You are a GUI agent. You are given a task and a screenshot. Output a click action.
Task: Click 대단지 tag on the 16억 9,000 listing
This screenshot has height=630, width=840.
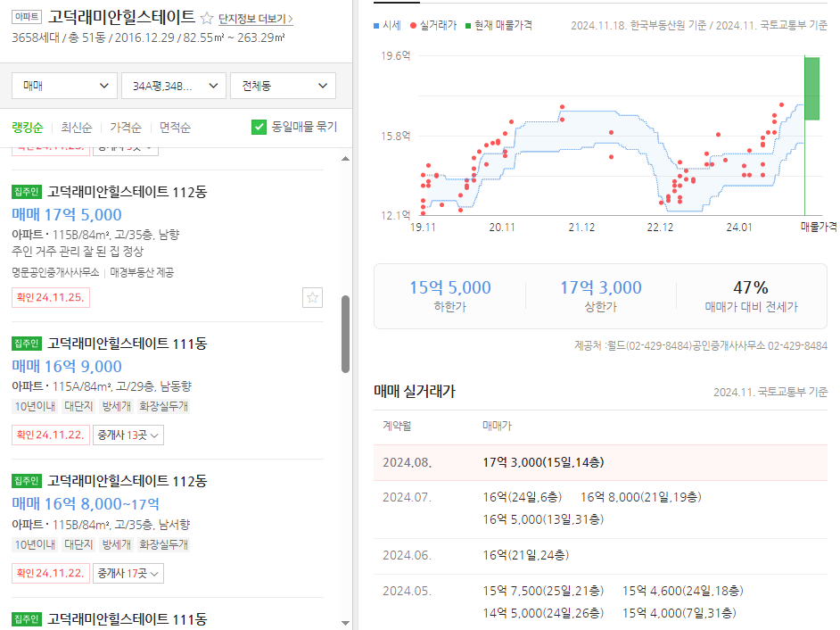[78, 406]
